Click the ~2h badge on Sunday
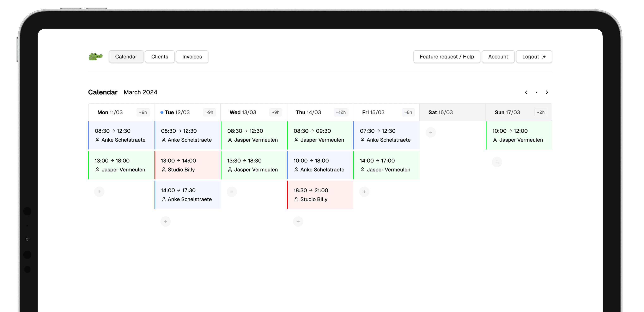 [x=541, y=112]
